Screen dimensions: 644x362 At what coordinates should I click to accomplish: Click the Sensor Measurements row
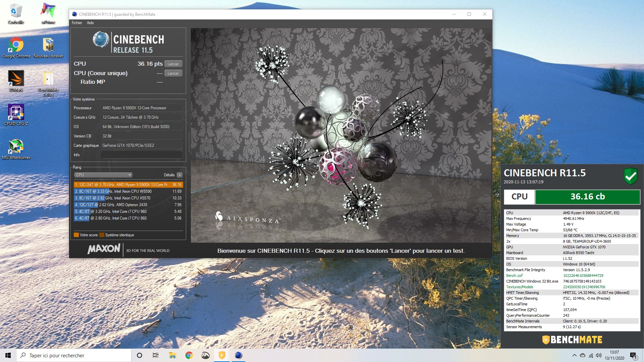point(572,327)
